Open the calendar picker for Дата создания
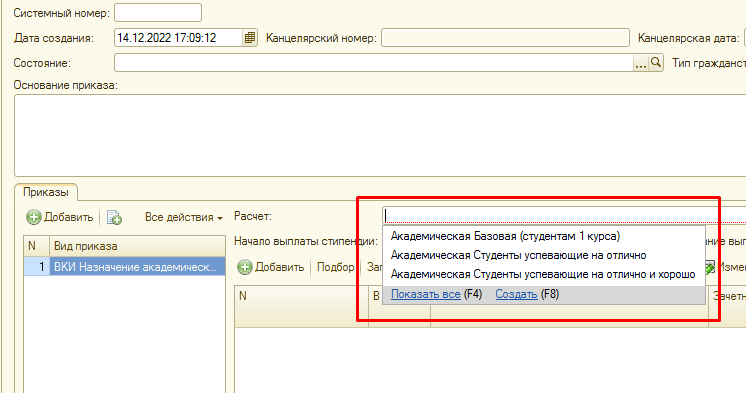The image size is (746, 393). 250,38
